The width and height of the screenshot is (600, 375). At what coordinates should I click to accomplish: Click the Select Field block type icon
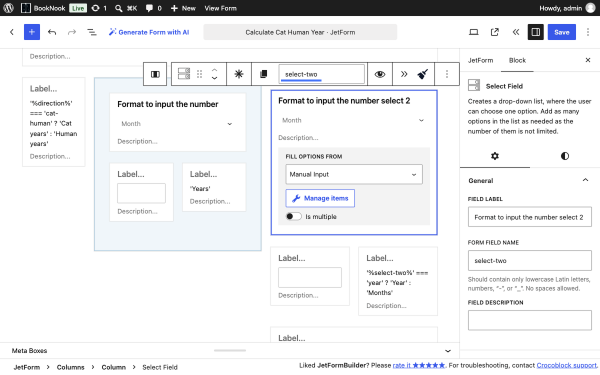(184, 74)
